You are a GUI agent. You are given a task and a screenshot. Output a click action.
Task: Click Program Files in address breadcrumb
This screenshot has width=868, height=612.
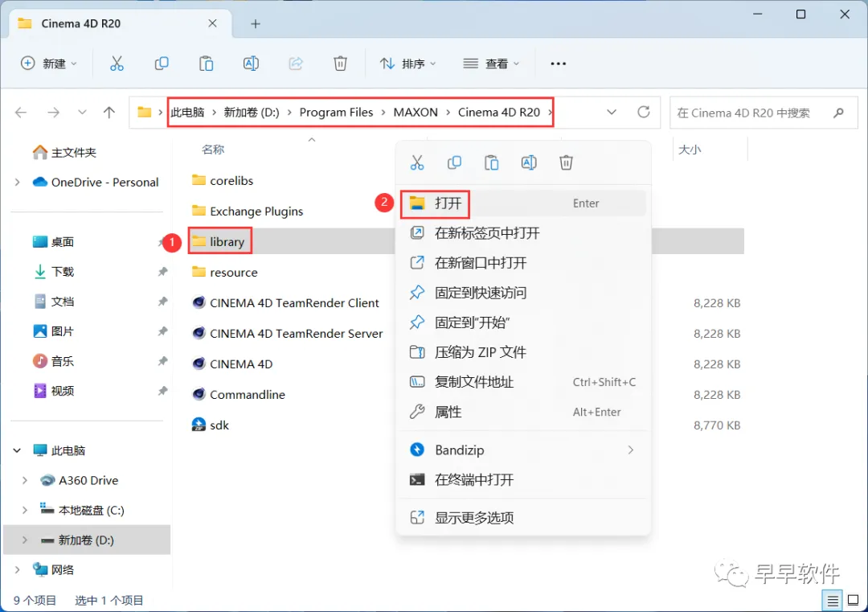336,113
